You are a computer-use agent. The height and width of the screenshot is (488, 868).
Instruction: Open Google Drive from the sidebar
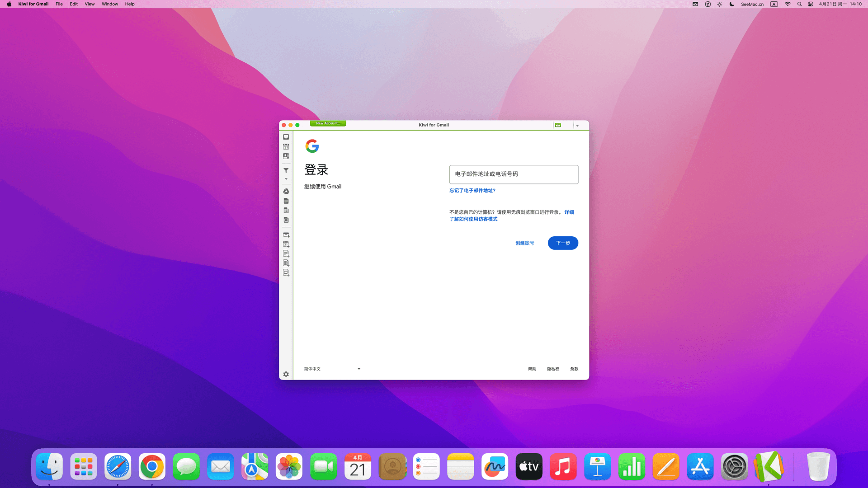(x=286, y=191)
